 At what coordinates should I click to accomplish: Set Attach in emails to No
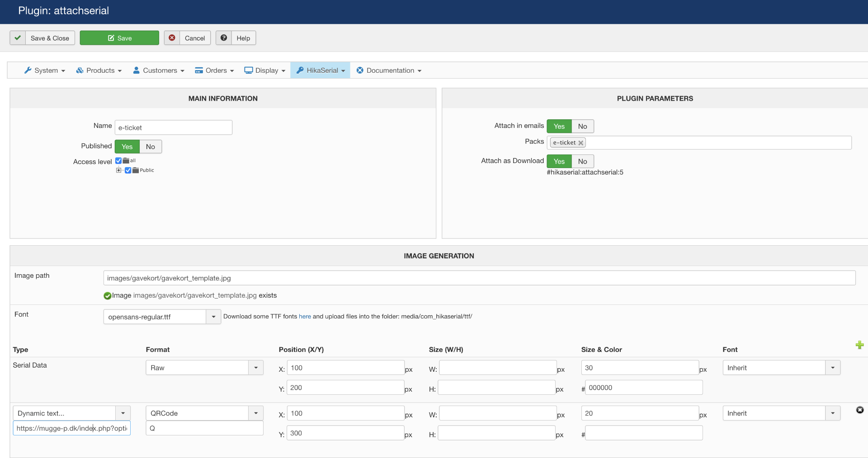582,126
